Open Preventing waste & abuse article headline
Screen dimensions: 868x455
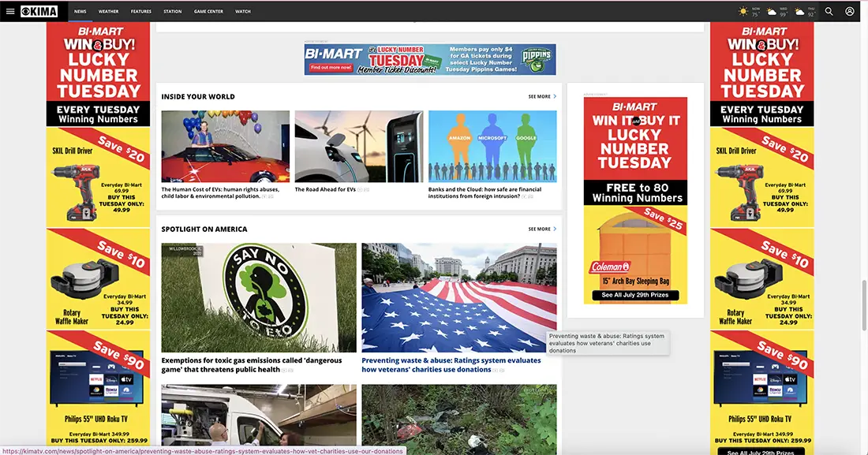tap(451, 365)
